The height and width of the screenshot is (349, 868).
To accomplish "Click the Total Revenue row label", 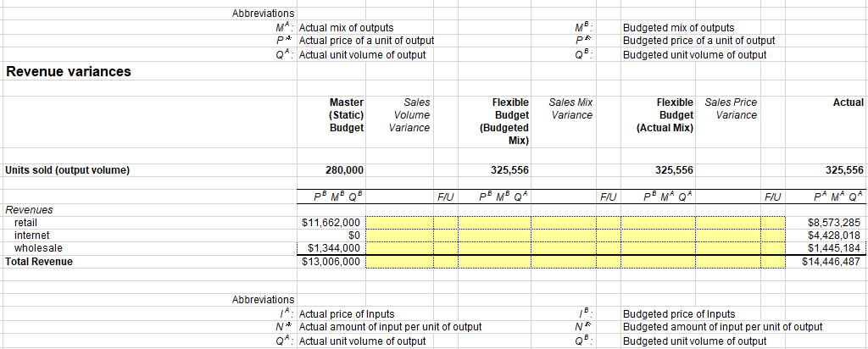I will (x=38, y=262).
